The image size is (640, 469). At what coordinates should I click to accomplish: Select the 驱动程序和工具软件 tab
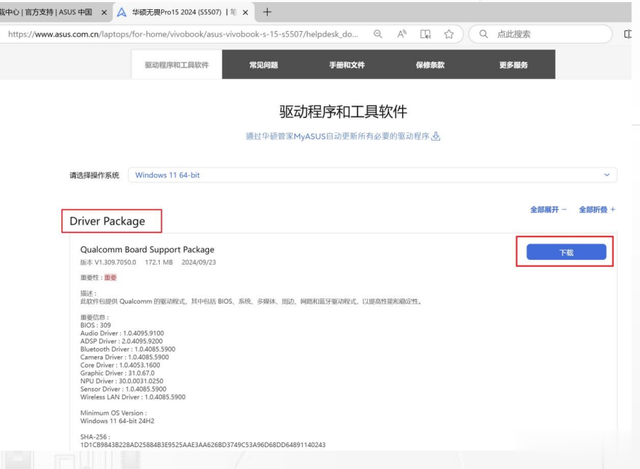[x=177, y=65]
